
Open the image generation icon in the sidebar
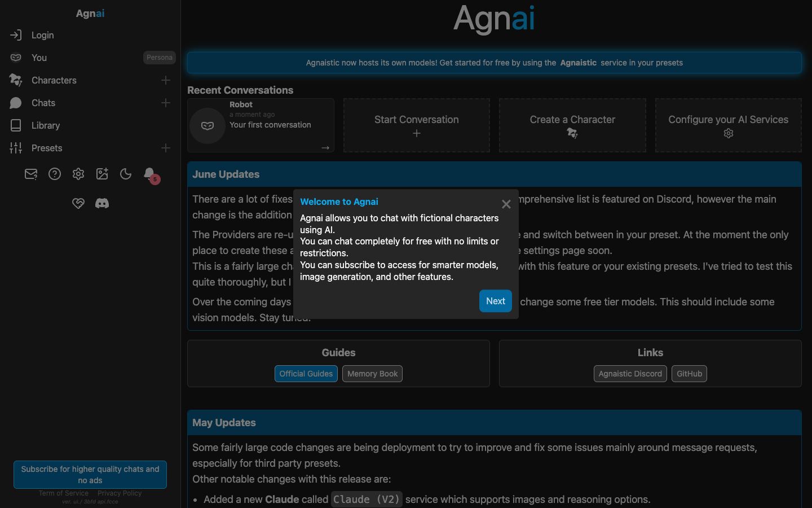pos(102,174)
